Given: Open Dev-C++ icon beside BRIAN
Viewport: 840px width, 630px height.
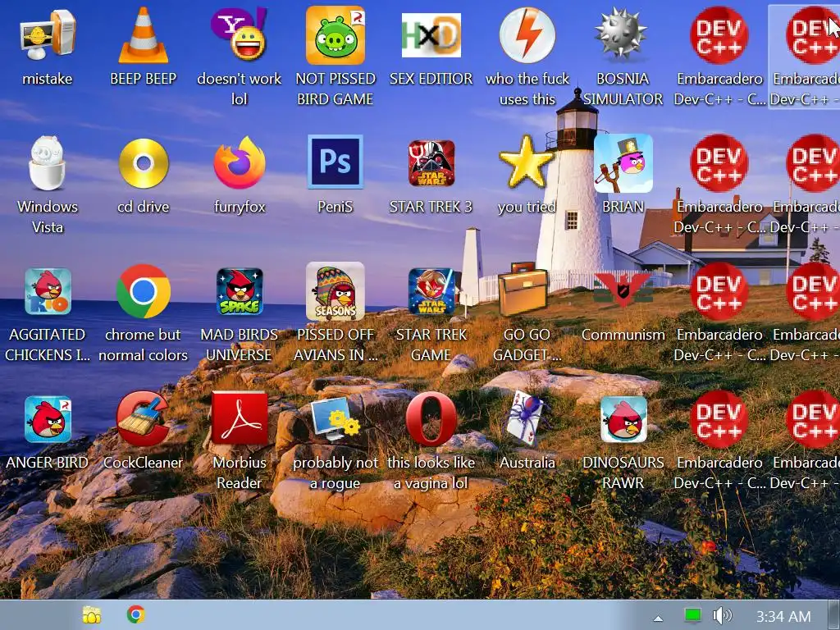Looking at the screenshot, I should [719, 163].
